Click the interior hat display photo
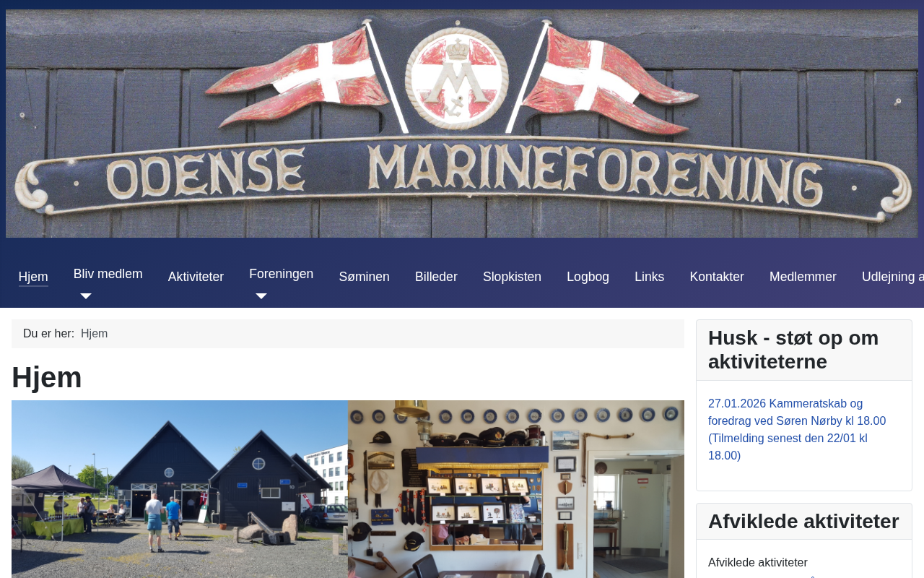Viewport: 924px width, 578px height. point(516,489)
